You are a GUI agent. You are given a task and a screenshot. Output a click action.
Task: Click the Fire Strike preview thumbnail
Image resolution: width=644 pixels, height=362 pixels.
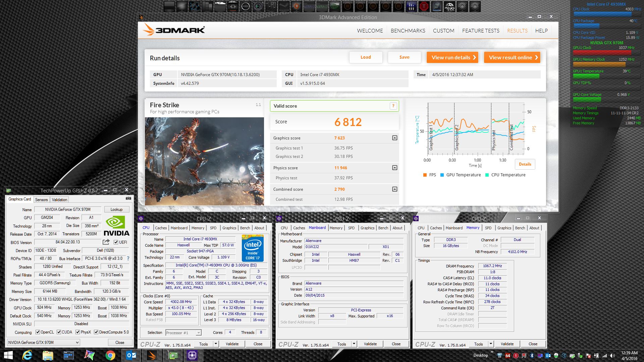[x=204, y=161]
